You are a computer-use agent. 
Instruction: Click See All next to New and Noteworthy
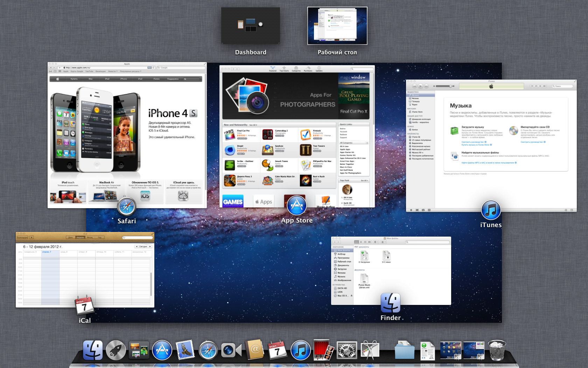[x=253, y=125]
